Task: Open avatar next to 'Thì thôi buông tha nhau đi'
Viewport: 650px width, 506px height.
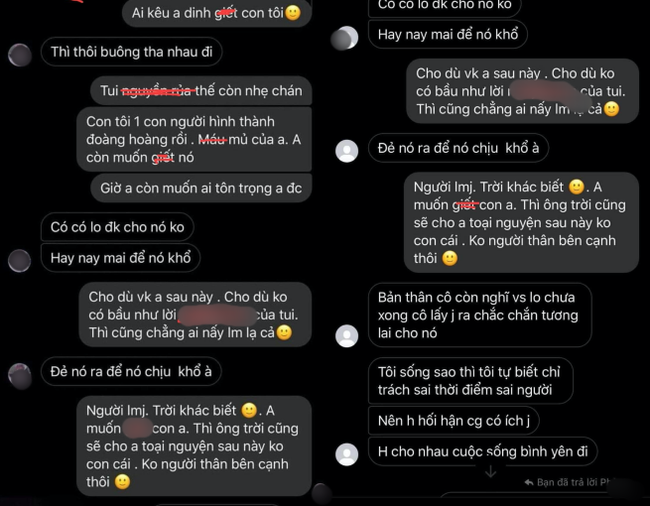Action: 20,55
